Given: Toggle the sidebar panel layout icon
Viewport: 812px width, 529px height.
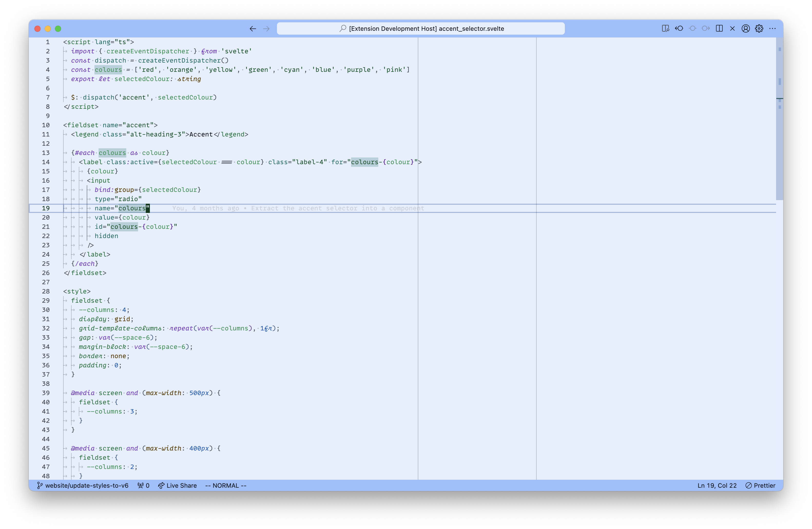Looking at the screenshot, I should pos(719,28).
